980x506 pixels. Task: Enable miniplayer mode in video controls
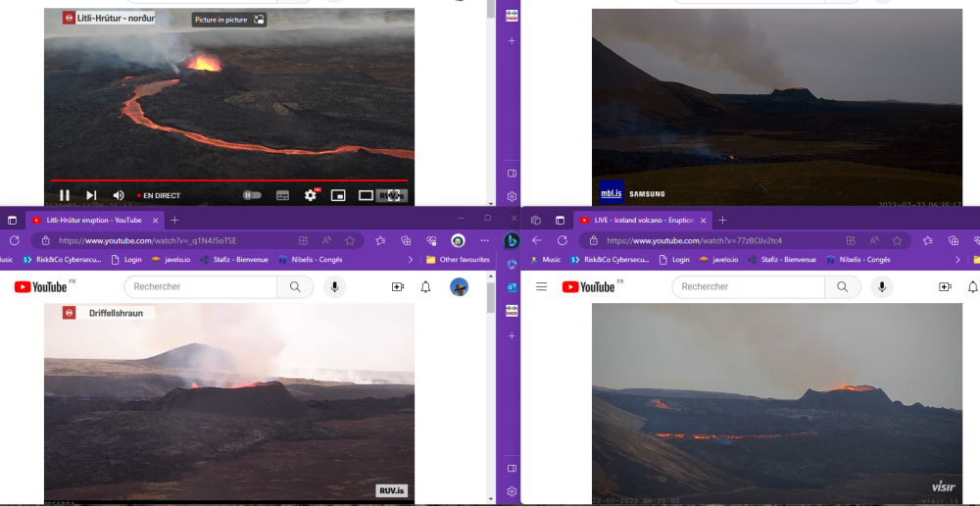pos(338,195)
